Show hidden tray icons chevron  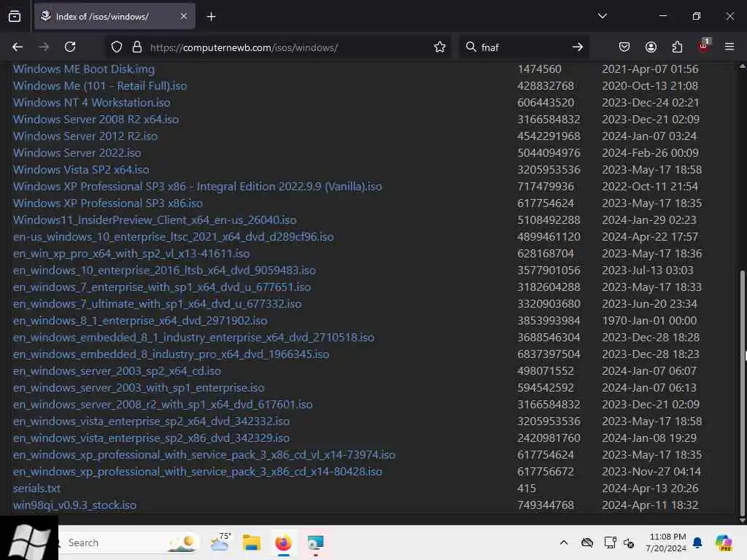[564, 542]
